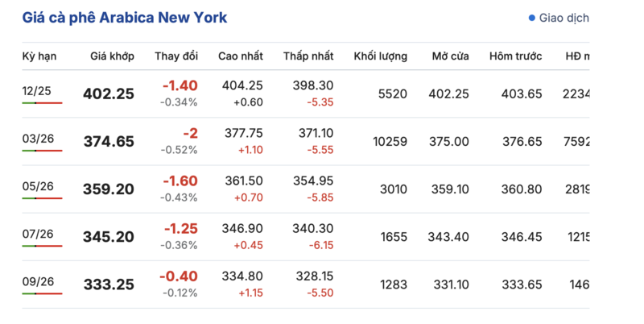Select the Kỳ hạn column header
Image resolution: width=644 pixels, height=324 pixels.
pyautogui.click(x=39, y=56)
